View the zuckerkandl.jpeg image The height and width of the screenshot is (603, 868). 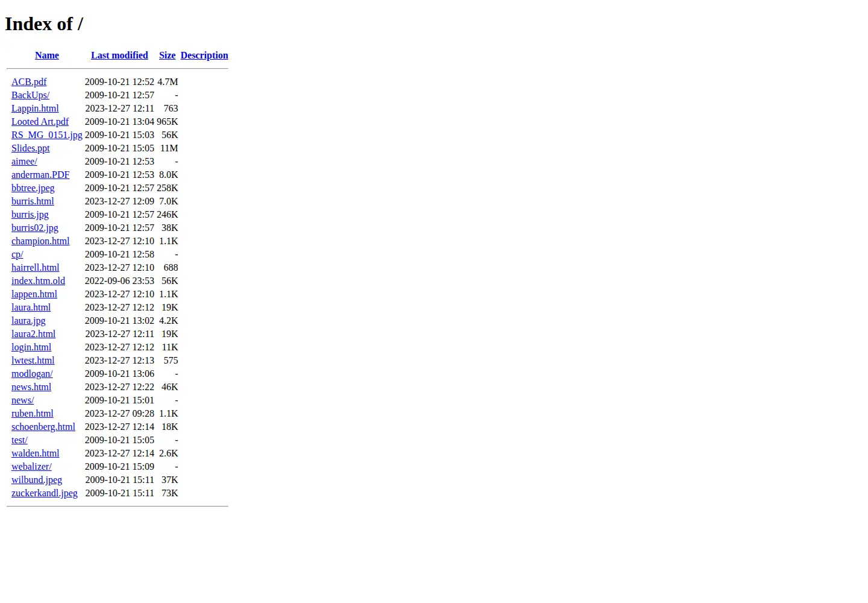[45, 493]
